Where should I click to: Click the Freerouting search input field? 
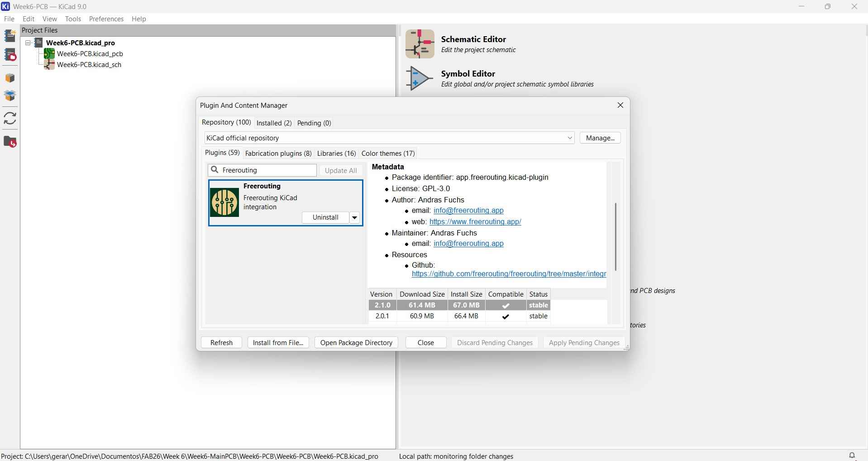(x=262, y=170)
